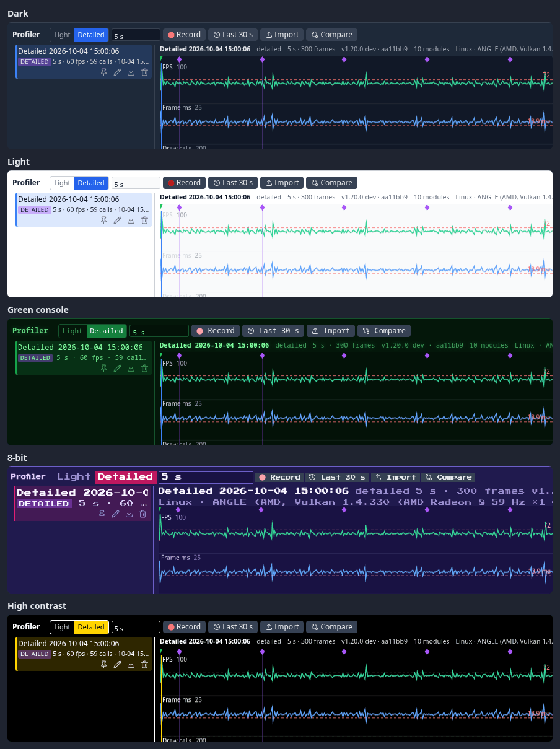Click the trash icon in the Light theme panel
Viewport: 560px width, 749px height.
click(144, 220)
